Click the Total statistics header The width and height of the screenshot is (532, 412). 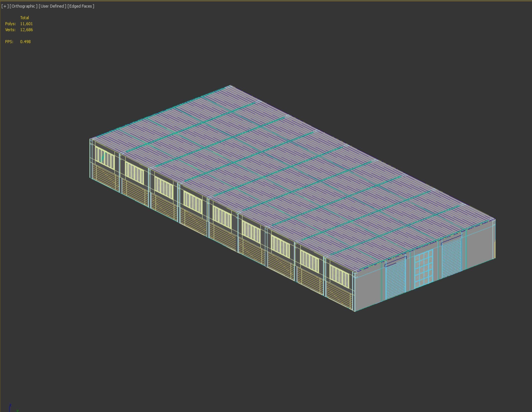24,18
